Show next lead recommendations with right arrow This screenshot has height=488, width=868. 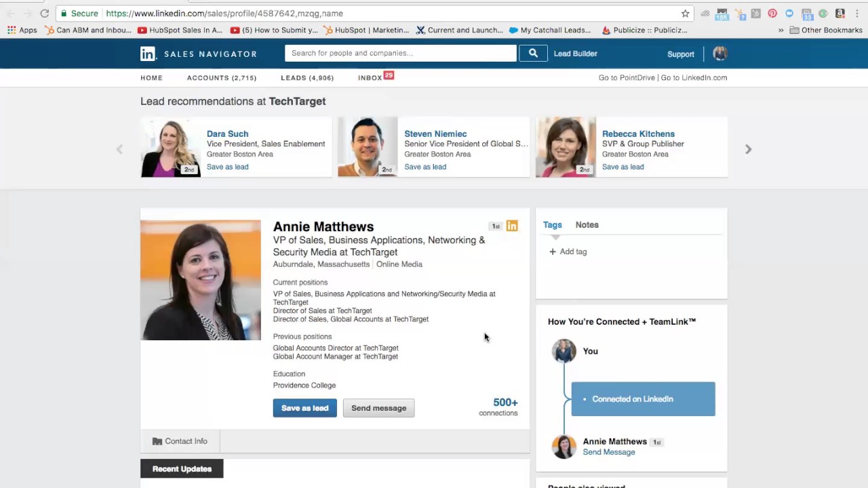click(x=748, y=149)
